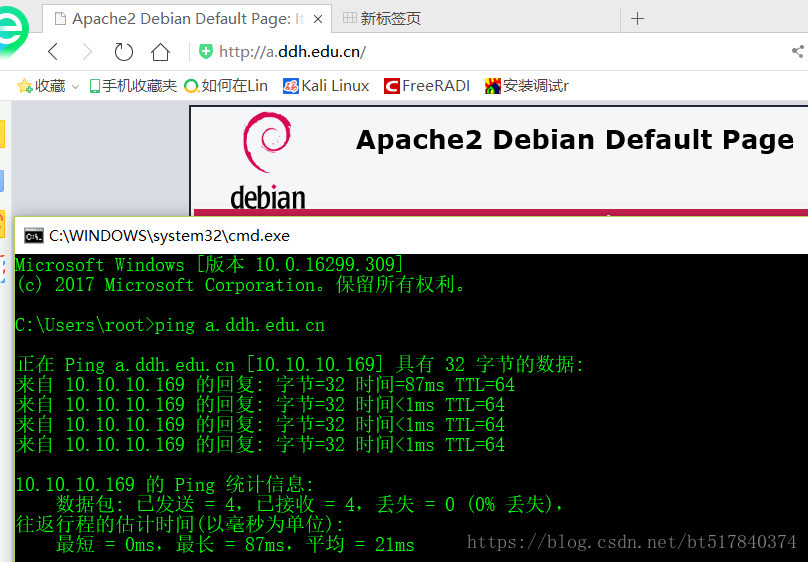Switch to the 新标签页 tab
This screenshot has height=562, width=808.
382,19
